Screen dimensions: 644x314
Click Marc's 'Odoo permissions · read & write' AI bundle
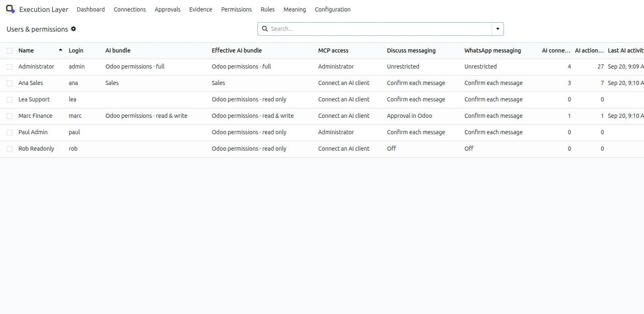[146, 116]
